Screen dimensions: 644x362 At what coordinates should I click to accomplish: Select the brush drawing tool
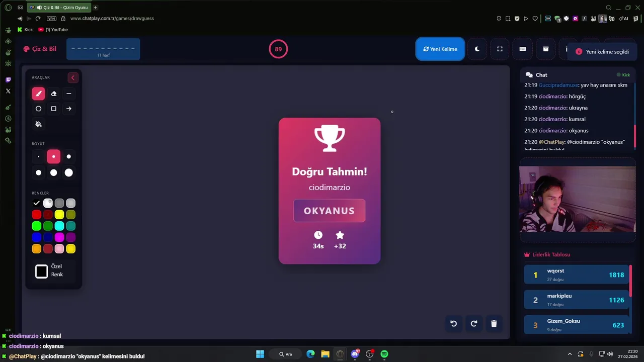38,94
